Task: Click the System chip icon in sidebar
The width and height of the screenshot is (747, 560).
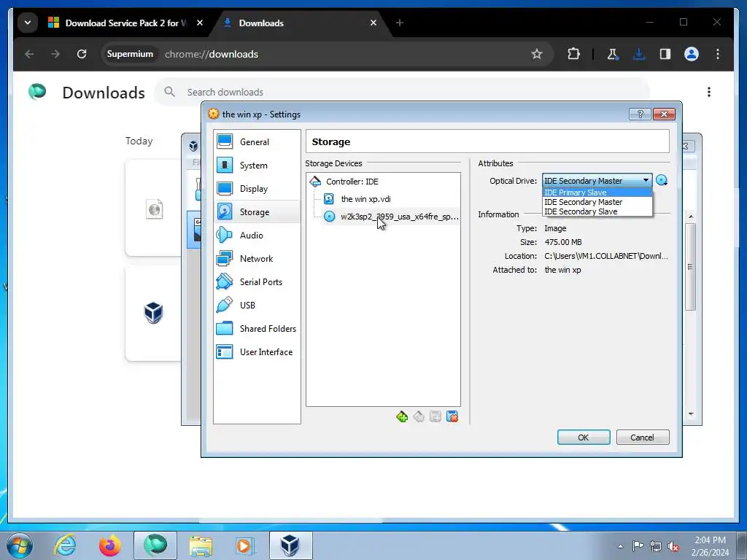Action: (225, 165)
